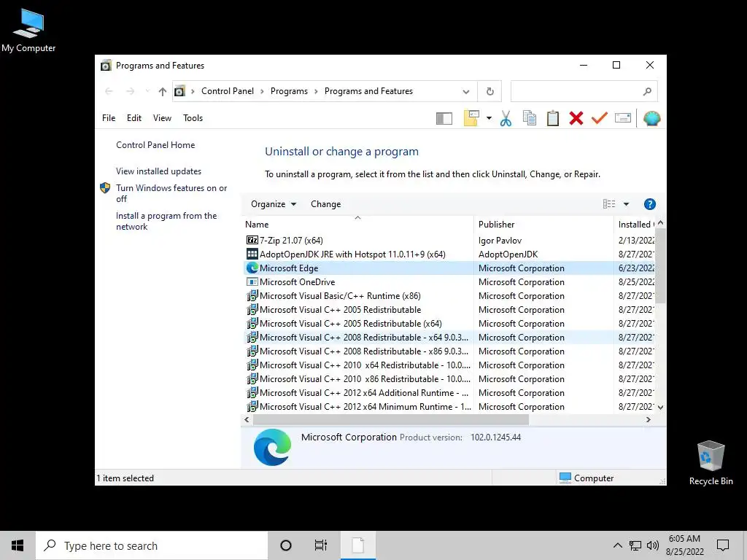Open dropdown arrow next to folder icon
Screen dimensions: 747x560
(489, 118)
